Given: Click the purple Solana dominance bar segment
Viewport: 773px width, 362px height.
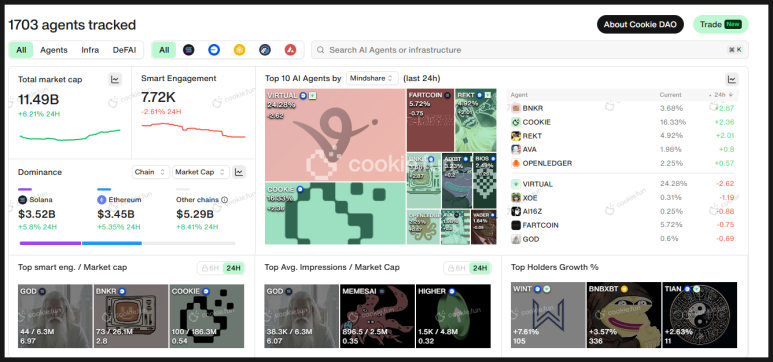Looking at the screenshot, I should click(x=50, y=243).
